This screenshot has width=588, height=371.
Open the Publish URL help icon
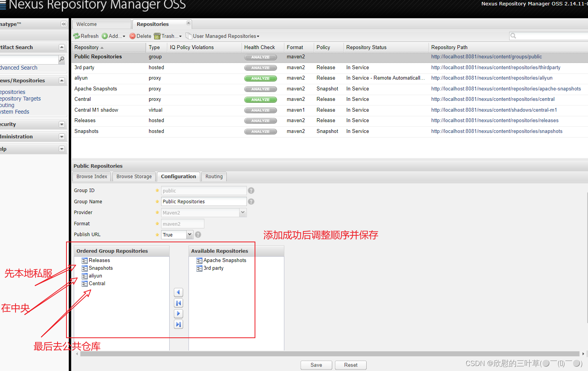tap(198, 235)
